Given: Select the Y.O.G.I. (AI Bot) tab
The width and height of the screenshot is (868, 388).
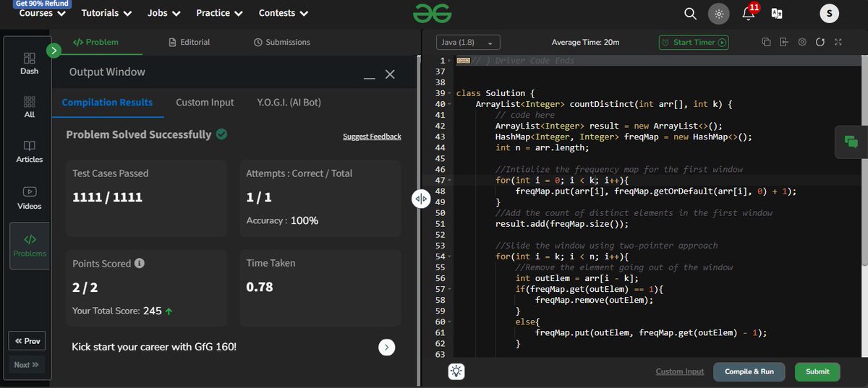Looking at the screenshot, I should click(289, 103).
